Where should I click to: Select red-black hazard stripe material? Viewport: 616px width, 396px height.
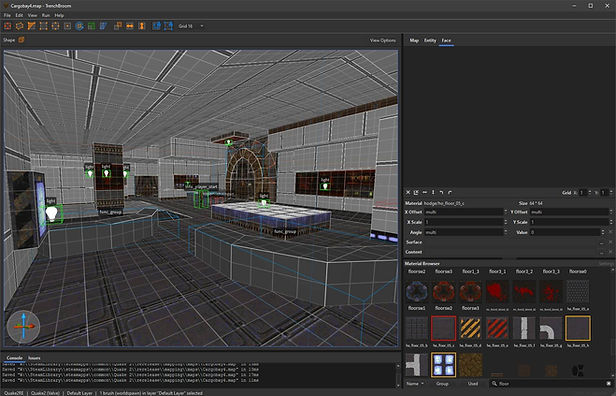coord(497,328)
